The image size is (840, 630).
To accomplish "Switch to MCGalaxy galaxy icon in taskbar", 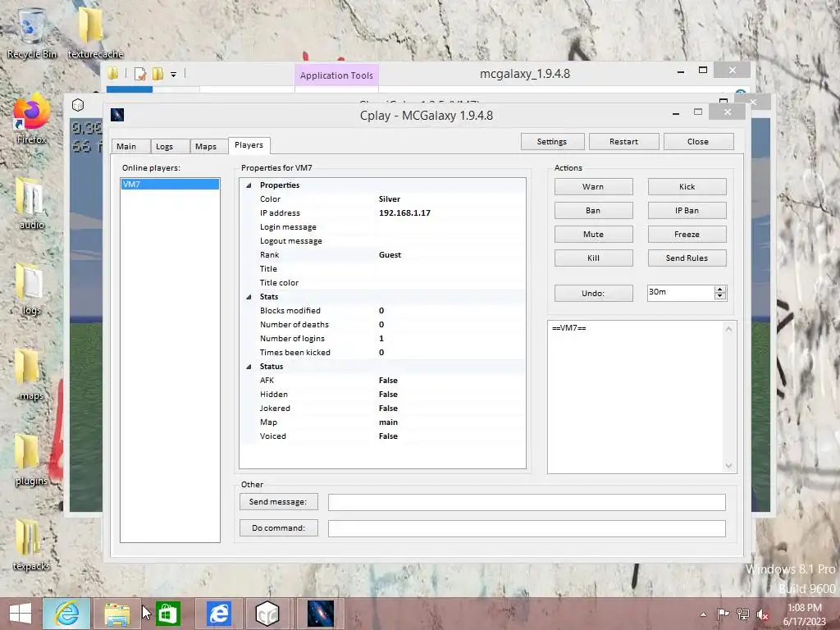I will pyautogui.click(x=321, y=614).
